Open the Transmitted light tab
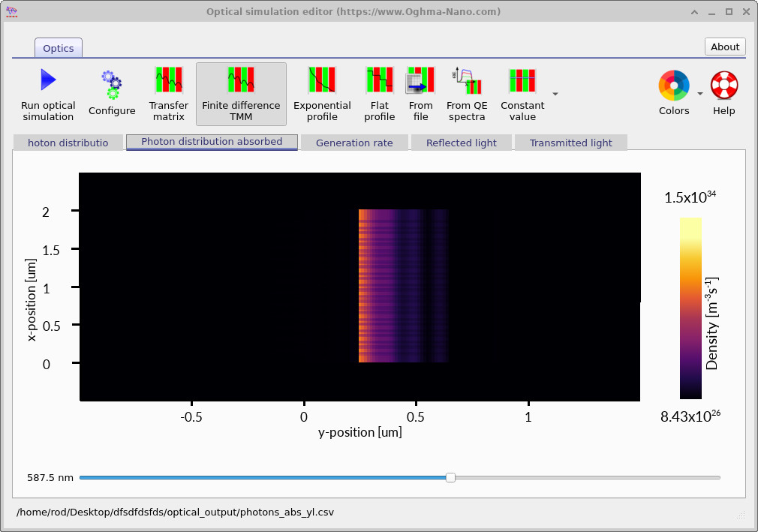Image resolution: width=758 pixels, height=532 pixels. pos(570,143)
